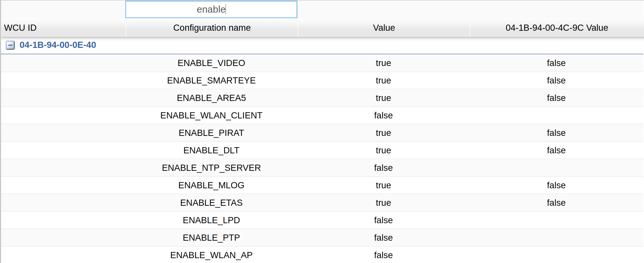
Task: Sort by Configuration name column header
Action: coord(212,28)
